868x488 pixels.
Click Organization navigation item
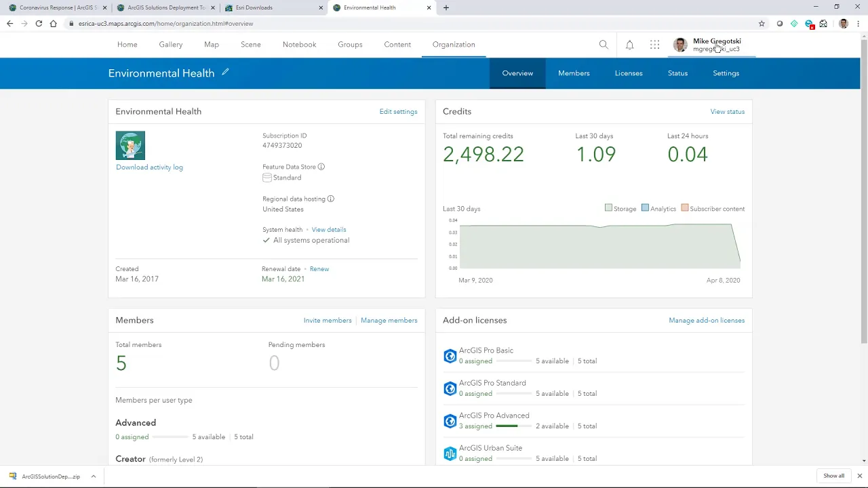click(x=454, y=45)
